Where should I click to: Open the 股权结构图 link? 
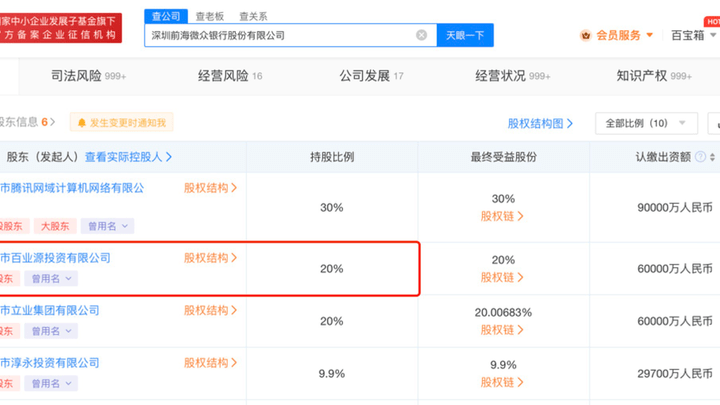click(540, 124)
